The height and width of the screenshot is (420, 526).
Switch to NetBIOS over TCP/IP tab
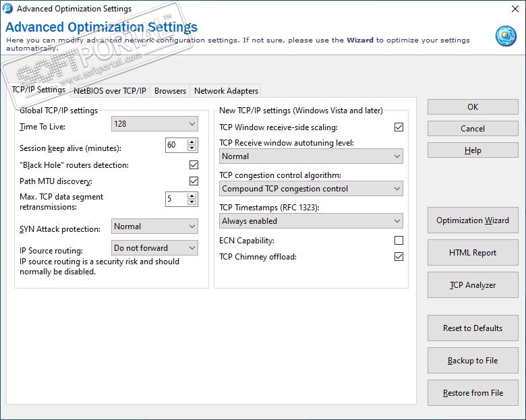[x=109, y=91]
